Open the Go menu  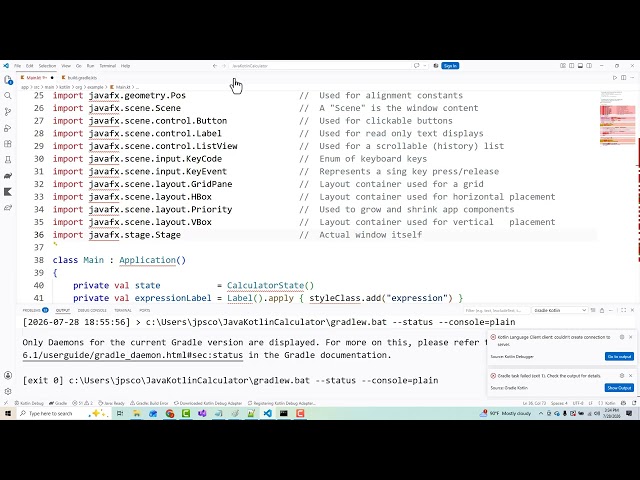click(78, 66)
